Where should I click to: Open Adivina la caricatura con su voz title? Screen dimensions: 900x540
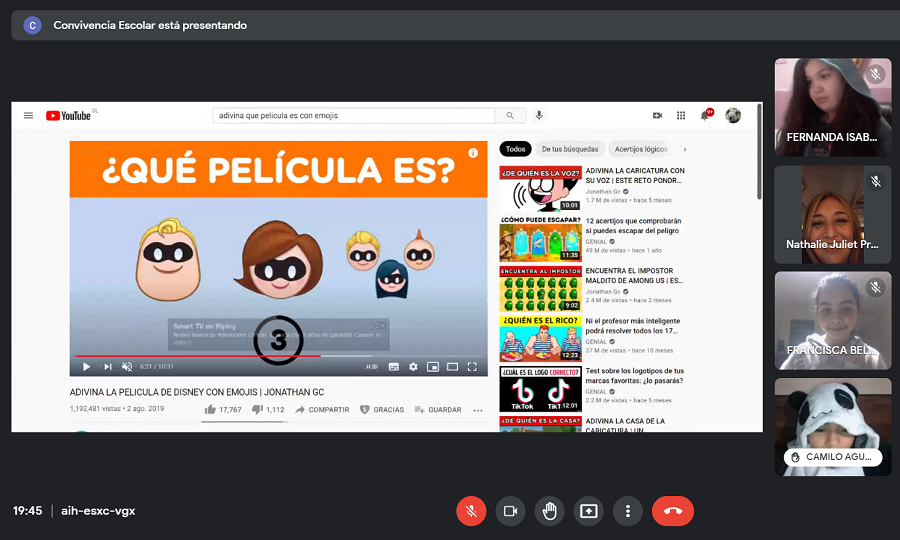click(x=635, y=176)
